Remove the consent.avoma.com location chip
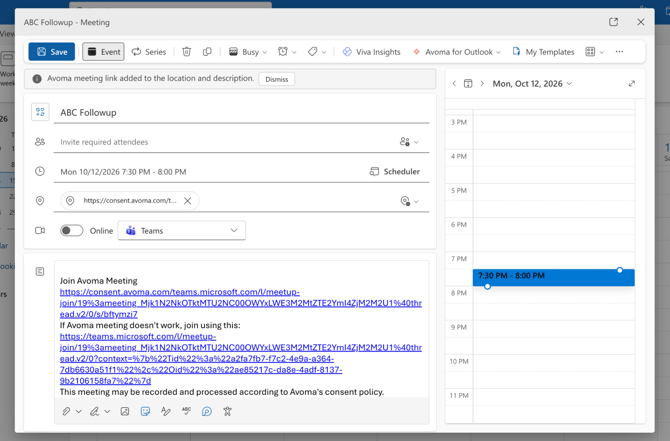 pyautogui.click(x=188, y=200)
